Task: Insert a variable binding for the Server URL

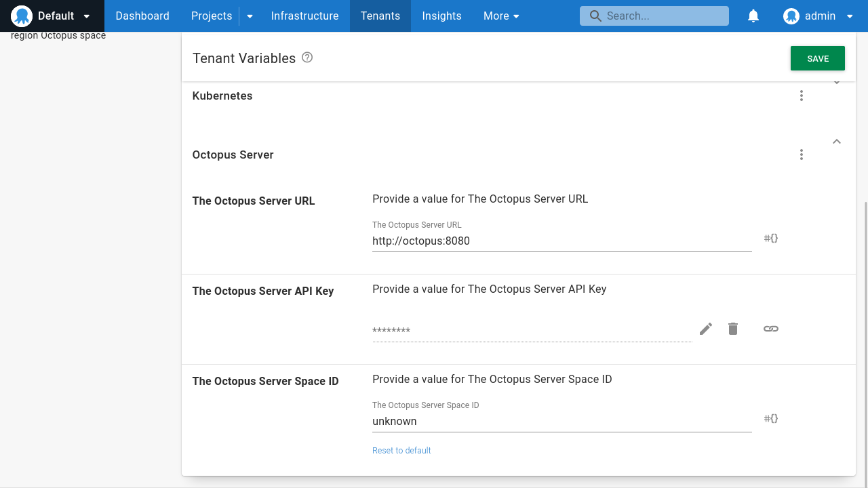Action: click(x=770, y=238)
